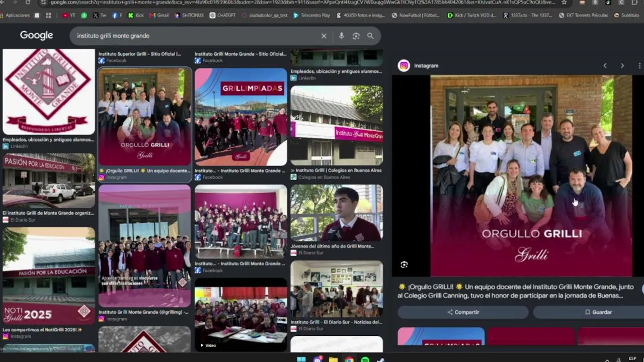The height and width of the screenshot is (362, 644).
Task: Go to previous image in preview panel
Action: coord(605,65)
